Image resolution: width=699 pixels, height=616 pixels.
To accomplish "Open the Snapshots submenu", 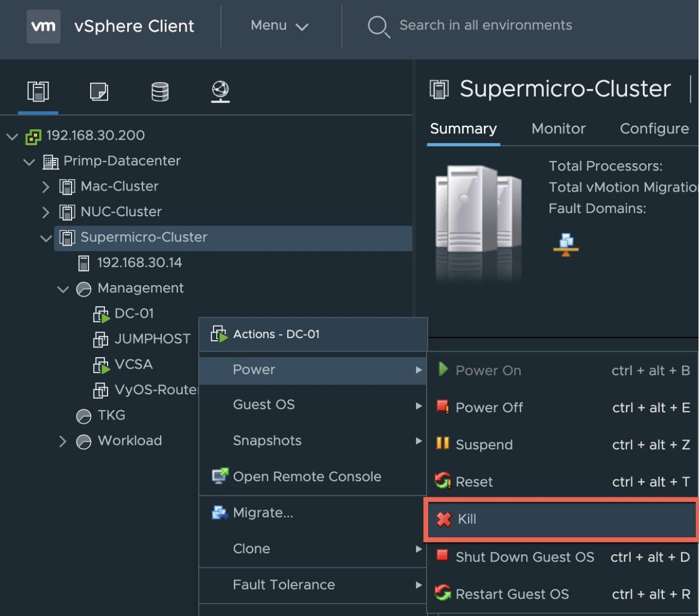I will pos(312,441).
